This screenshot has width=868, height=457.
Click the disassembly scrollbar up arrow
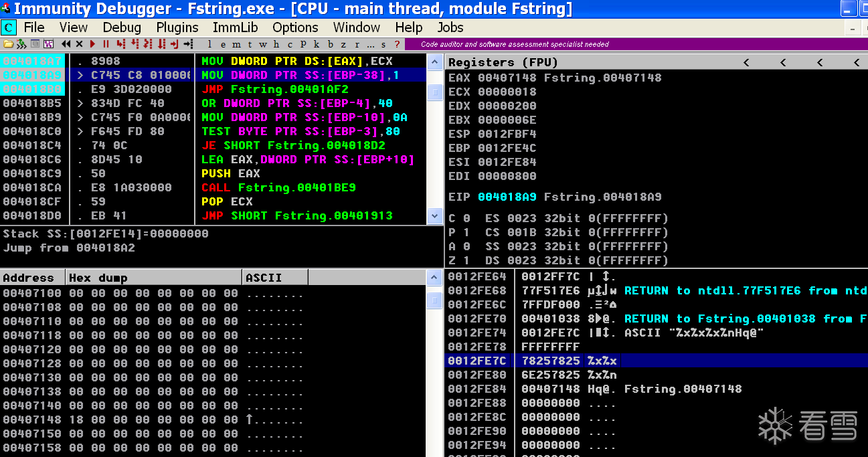[x=435, y=61]
